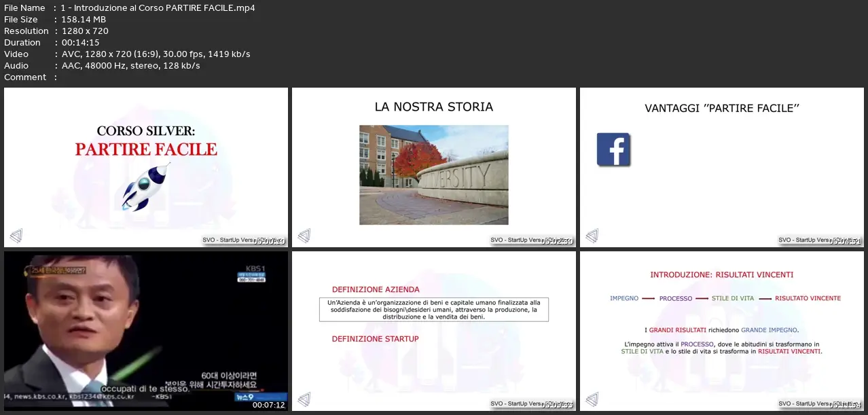Click the Azienda definition text box
The height and width of the screenshot is (415, 868).
(434, 310)
